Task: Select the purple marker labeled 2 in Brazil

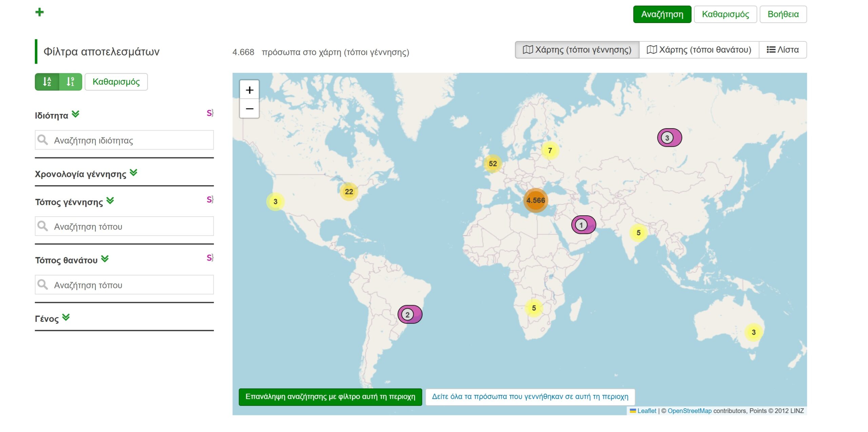Action: pos(409,314)
